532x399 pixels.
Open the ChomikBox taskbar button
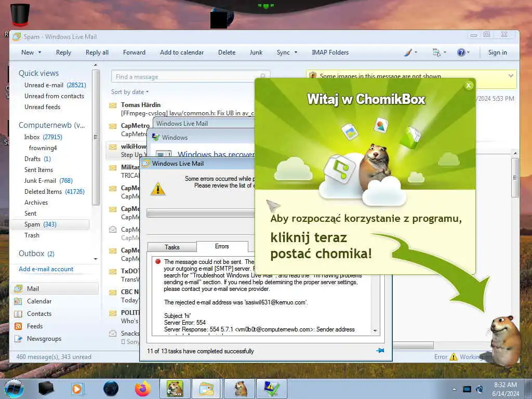[x=175, y=389]
